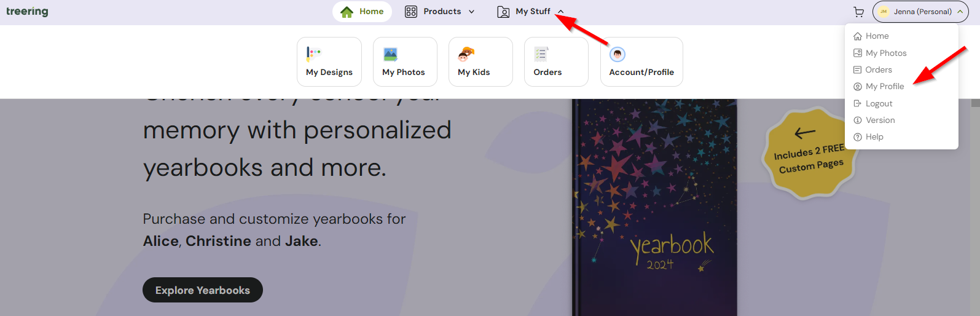Open the My Photos tile
Image resolution: width=980 pixels, height=316 pixels.
[x=404, y=61]
